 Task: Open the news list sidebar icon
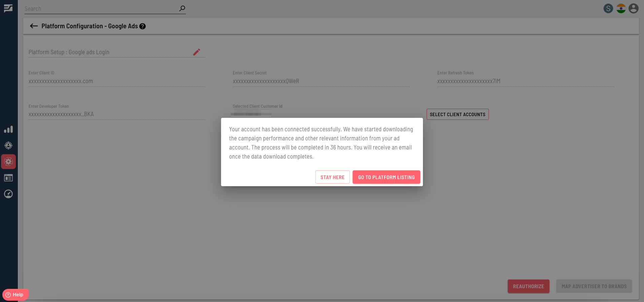click(x=8, y=178)
